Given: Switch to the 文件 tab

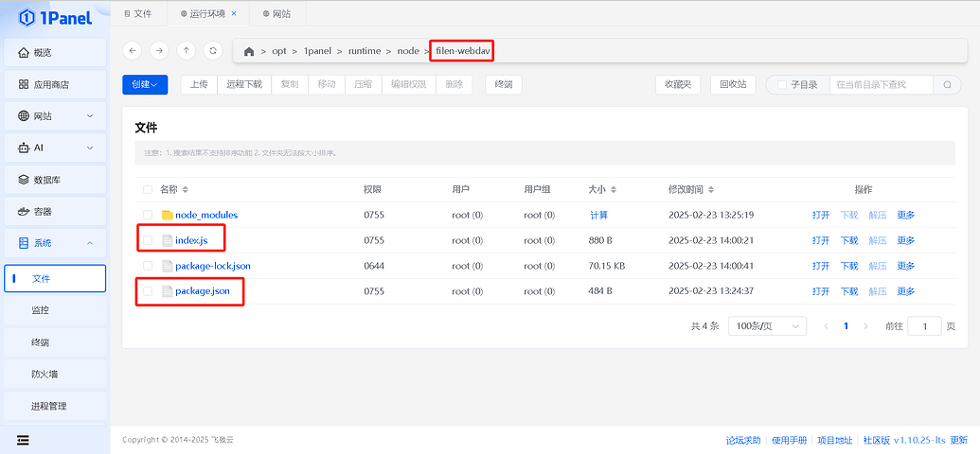Looking at the screenshot, I should (x=138, y=13).
